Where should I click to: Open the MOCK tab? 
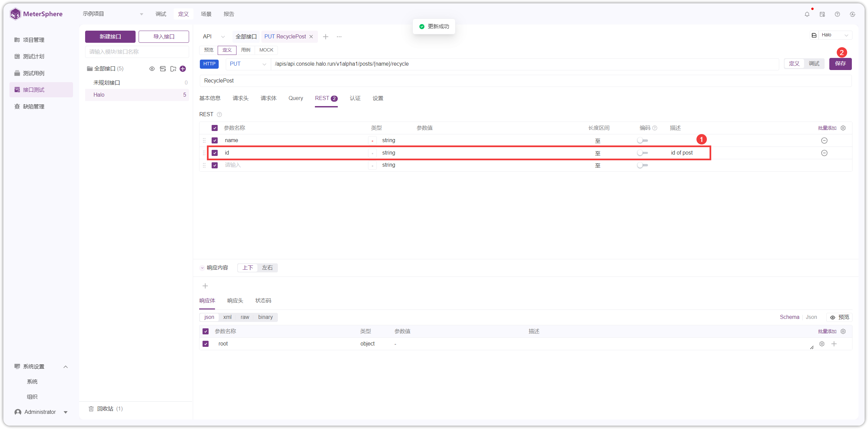[x=266, y=50]
